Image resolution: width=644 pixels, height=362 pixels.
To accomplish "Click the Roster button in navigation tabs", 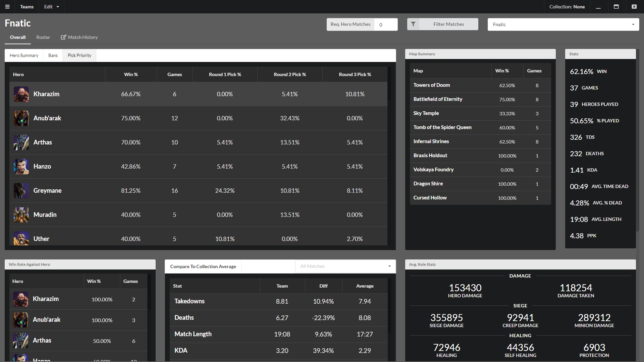I will (x=43, y=37).
